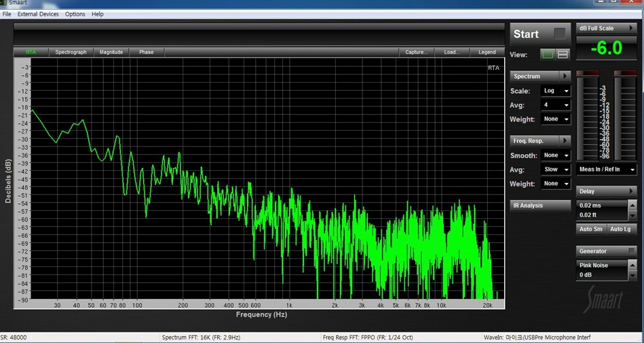Click the 0 dB generator level value
This screenshot has height=343, width=644.
pos(586,275)
